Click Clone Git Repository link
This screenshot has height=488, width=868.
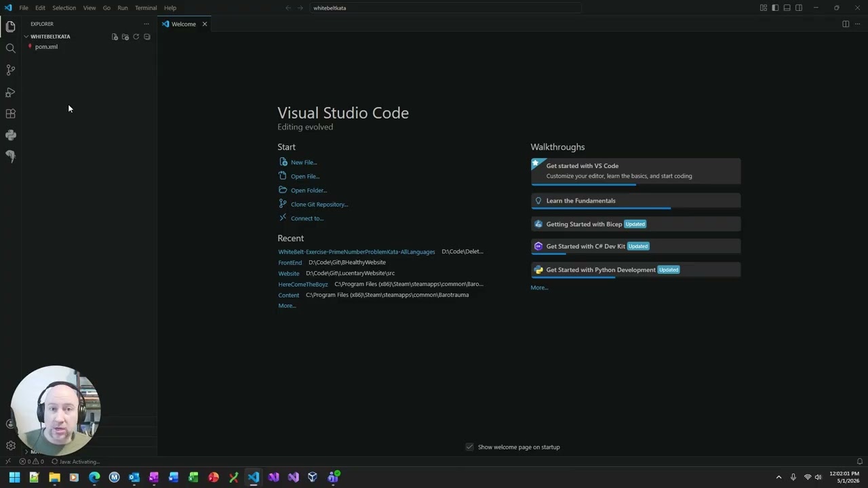[319, 204]
